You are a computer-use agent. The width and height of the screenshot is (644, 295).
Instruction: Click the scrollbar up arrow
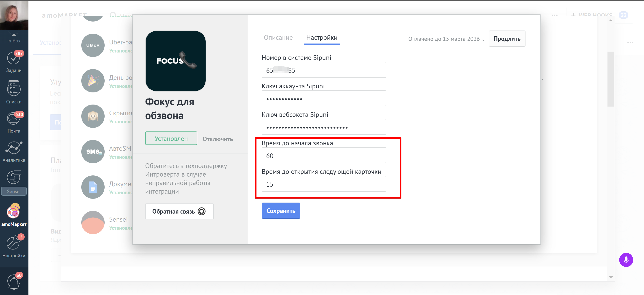610,20
